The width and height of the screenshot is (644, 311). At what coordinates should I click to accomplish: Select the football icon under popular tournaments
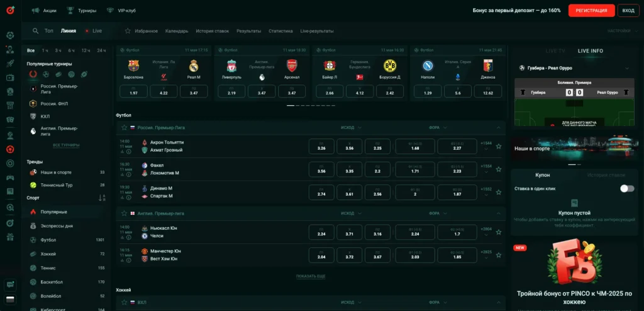coord(46,74)
